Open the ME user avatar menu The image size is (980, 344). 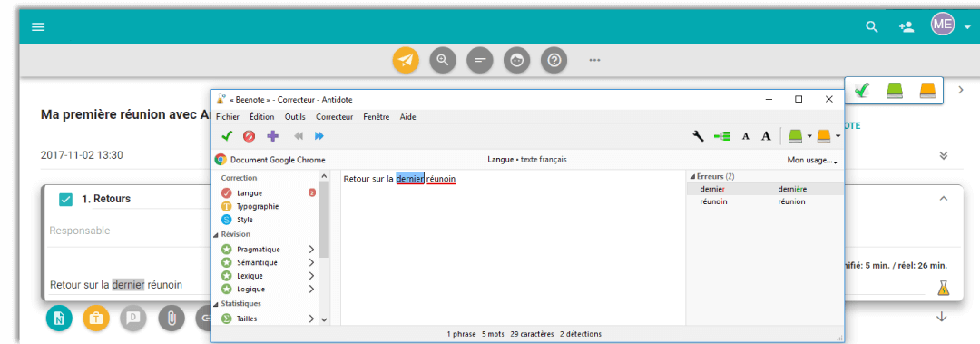943,25
